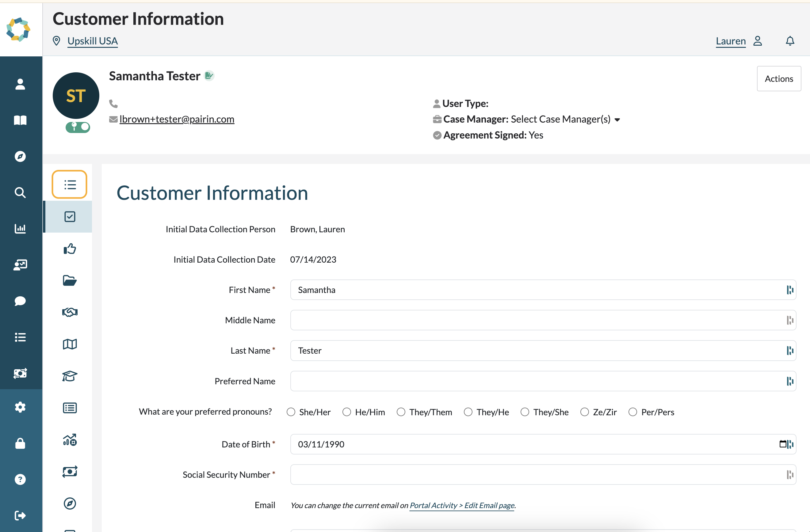Open the notifications bell icon
Viewport: 810px width, 532px height.
pyautogui.click(x=790, y=41)
